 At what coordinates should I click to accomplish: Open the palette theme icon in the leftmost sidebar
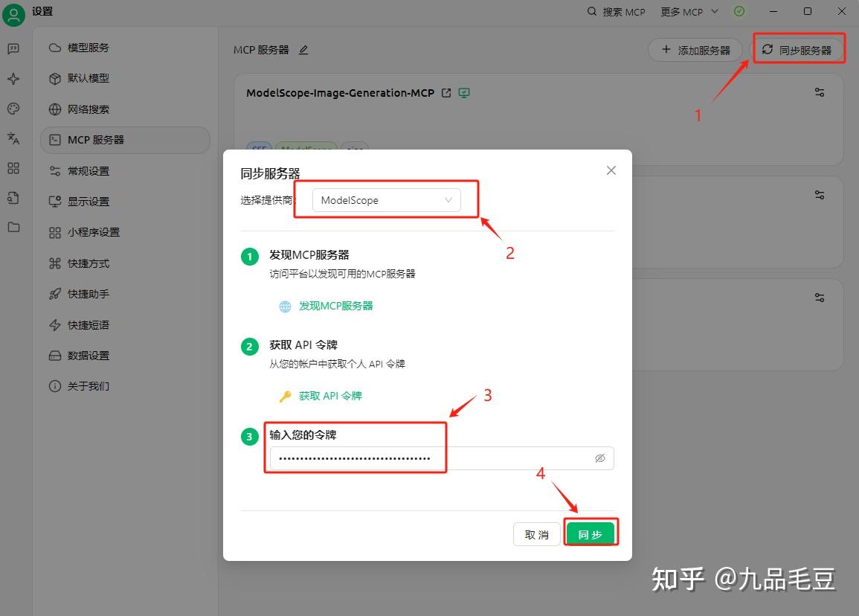click(x=13, y=109)
